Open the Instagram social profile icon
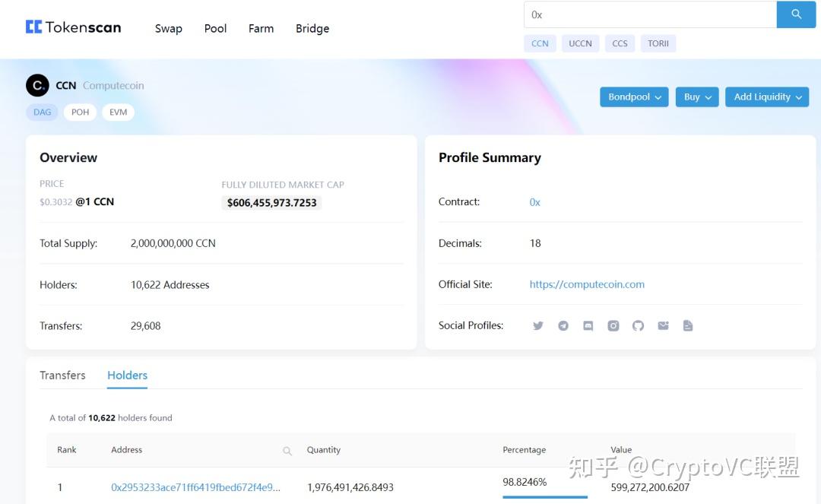The image size is (821, 504). click(613, 325)
